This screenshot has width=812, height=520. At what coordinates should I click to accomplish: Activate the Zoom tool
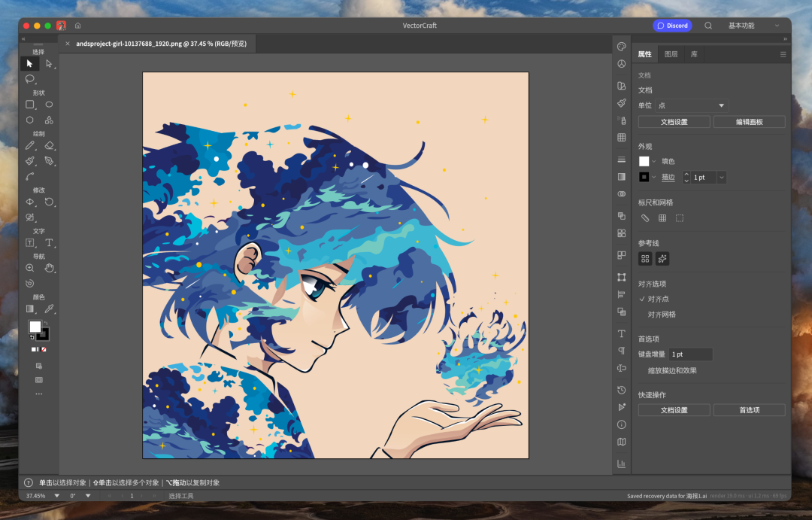coord(29,268)
